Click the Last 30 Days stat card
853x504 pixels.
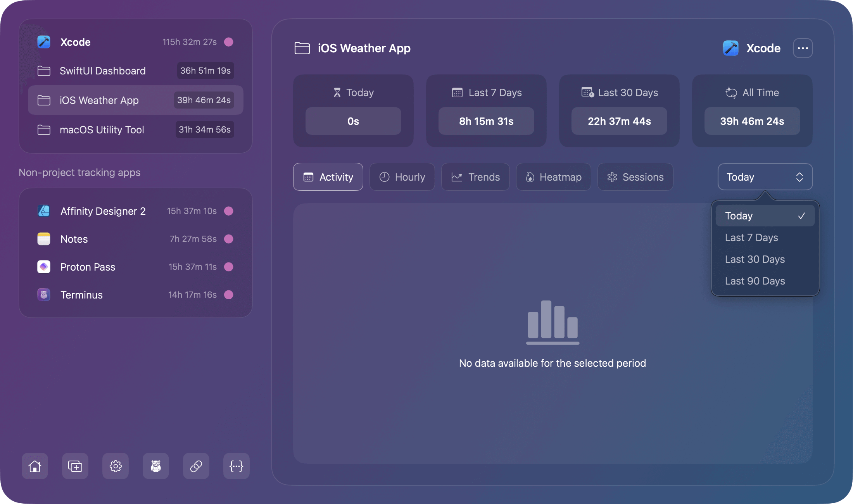619,111
